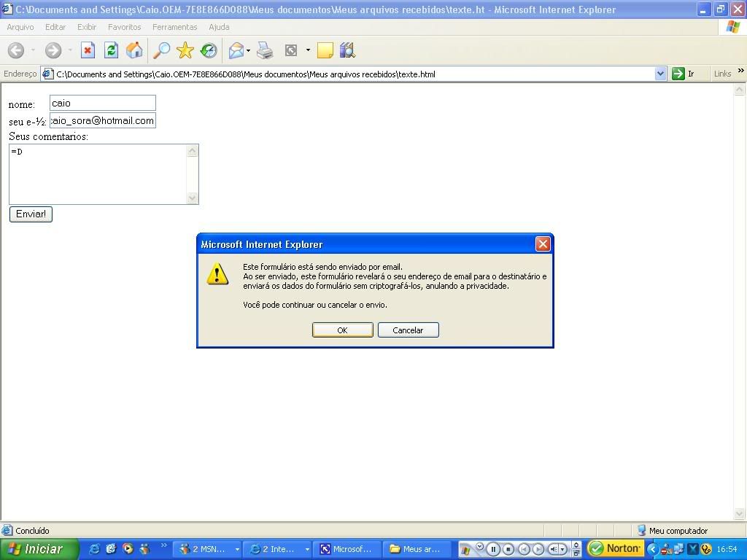Viewport: 747px width, 560px height.
Task: Open the Favoritos menu
Action: (x=124, y=27)
